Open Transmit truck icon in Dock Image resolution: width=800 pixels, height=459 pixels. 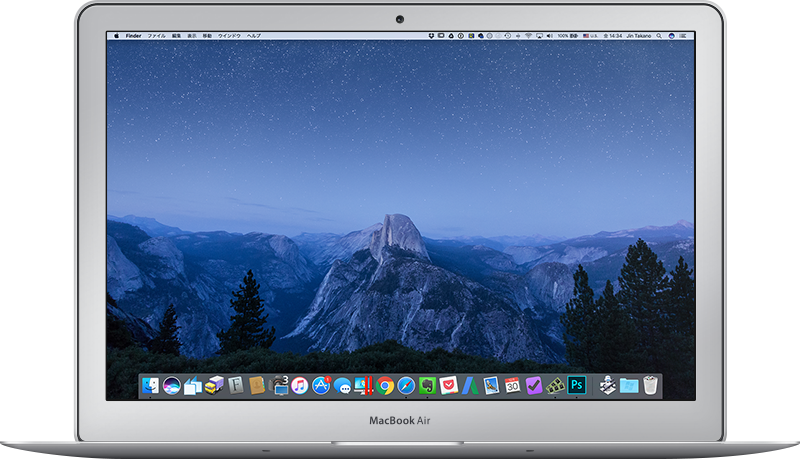pos(214,386)
